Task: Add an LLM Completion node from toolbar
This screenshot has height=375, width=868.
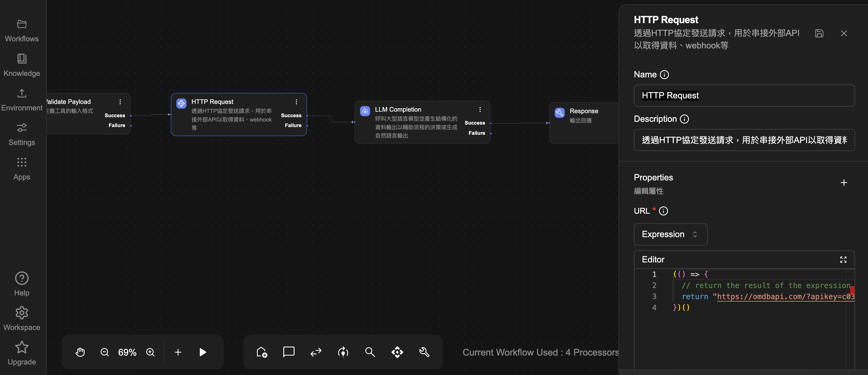Action: 343,352
